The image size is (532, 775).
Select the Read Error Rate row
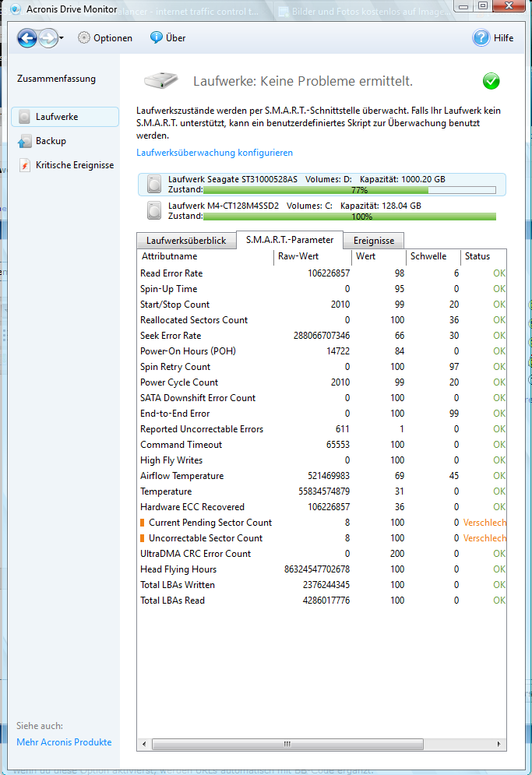(322, 273)
